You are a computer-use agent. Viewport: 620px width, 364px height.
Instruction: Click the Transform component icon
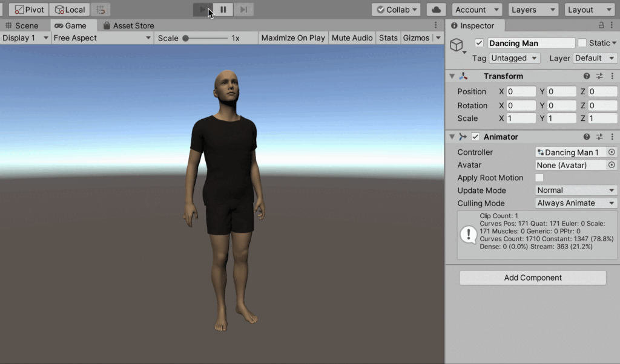tap(463, 76)
